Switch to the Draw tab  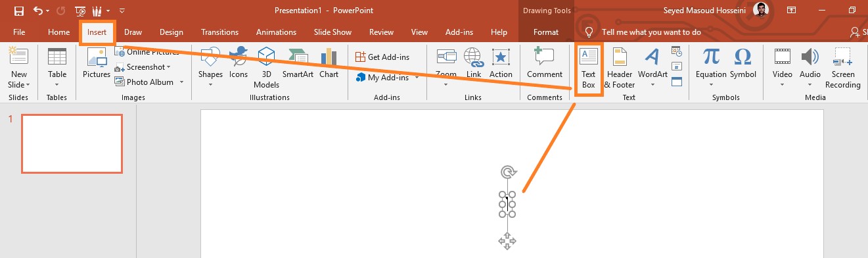pyautogui.click(x=133, y=32)
